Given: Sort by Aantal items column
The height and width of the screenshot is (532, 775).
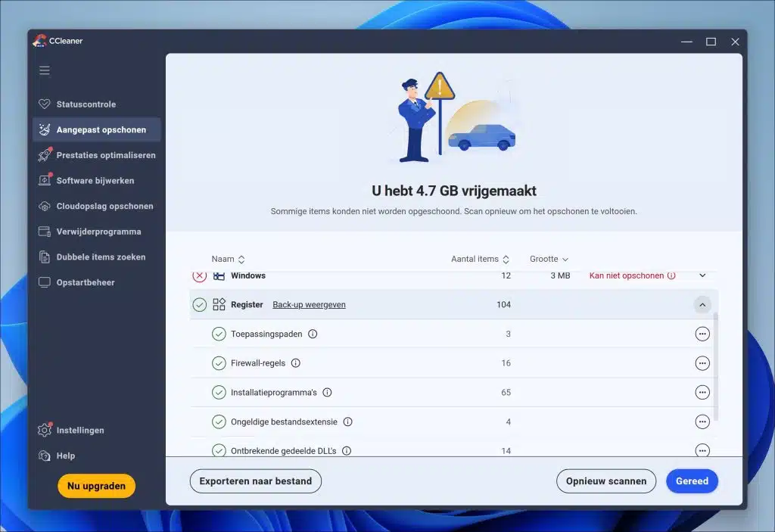Looking at the screenshot, I should [480, 259].
